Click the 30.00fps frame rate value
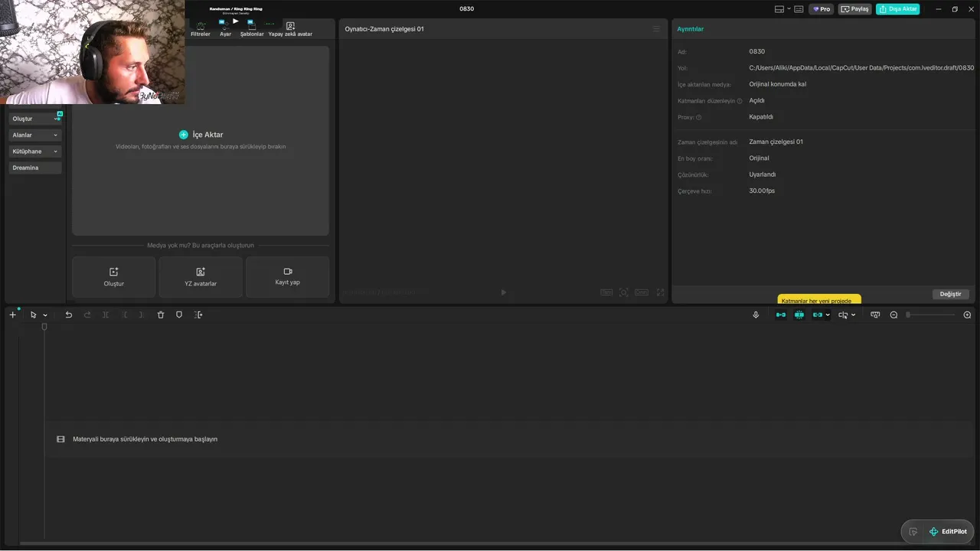 (762, 191)
